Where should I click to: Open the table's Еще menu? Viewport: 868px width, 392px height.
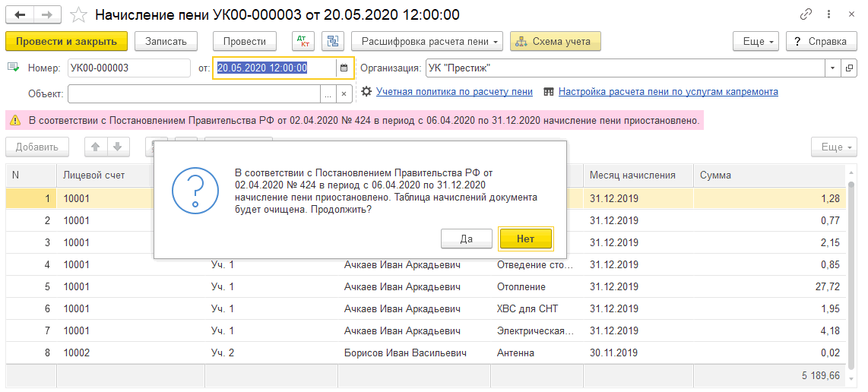[833, 147]
